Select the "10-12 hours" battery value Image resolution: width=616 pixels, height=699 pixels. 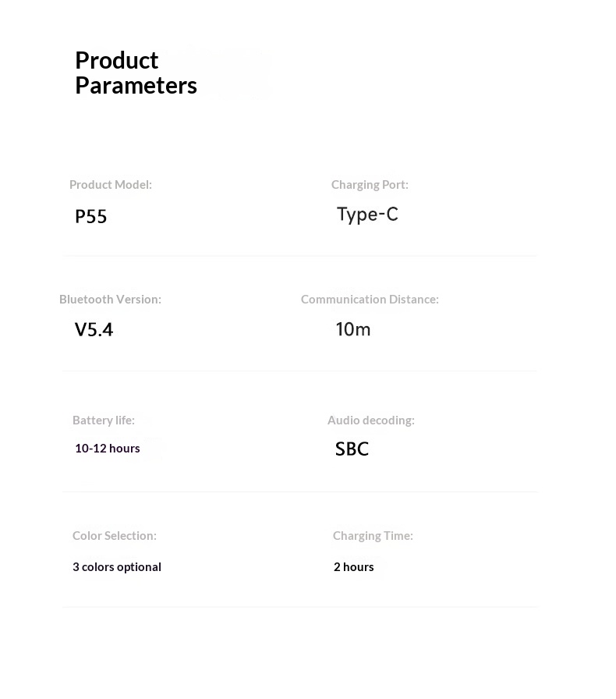click(108, 449)
